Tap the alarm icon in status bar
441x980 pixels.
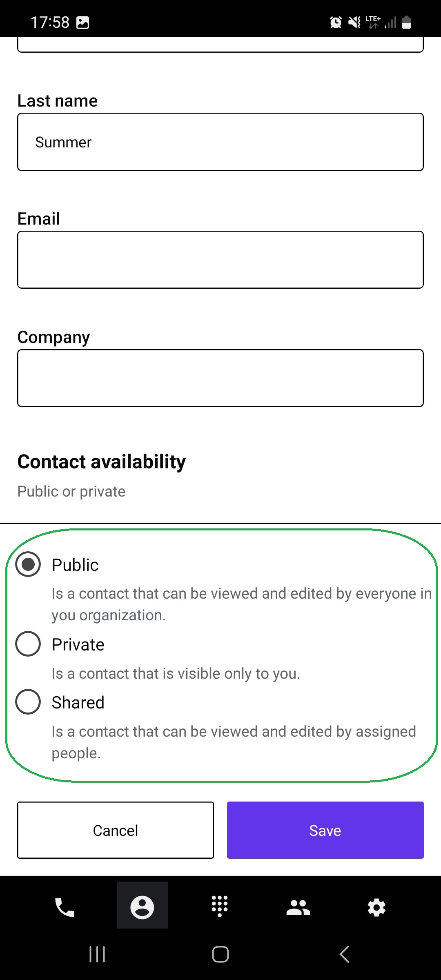[336, 22]
